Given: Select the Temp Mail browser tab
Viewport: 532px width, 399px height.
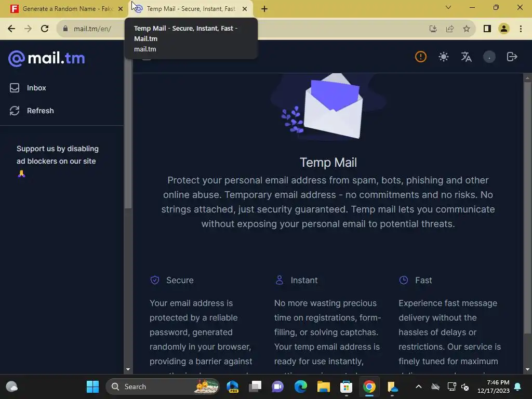Looking at the screenshot, I should [190, 9].
